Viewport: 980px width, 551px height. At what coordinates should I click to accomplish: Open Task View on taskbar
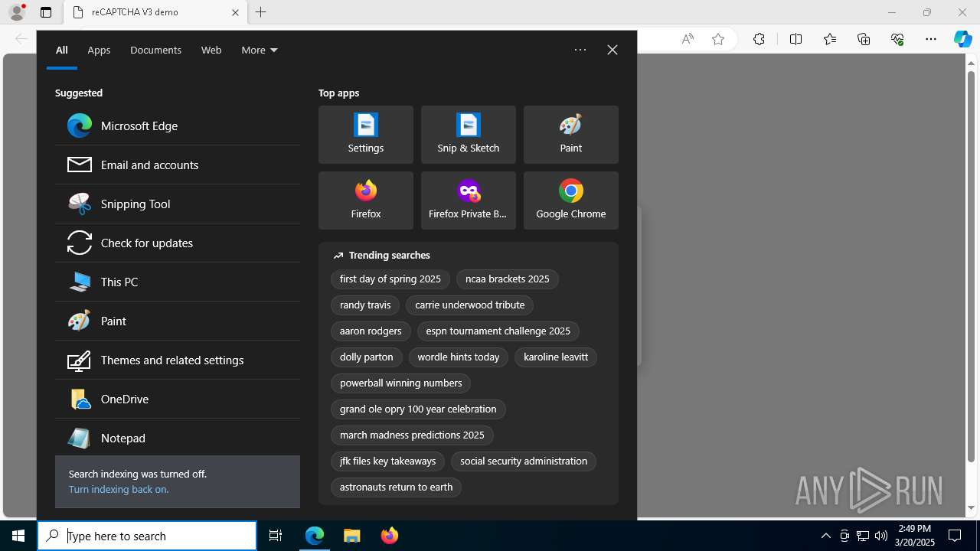[x=276, y=536]
